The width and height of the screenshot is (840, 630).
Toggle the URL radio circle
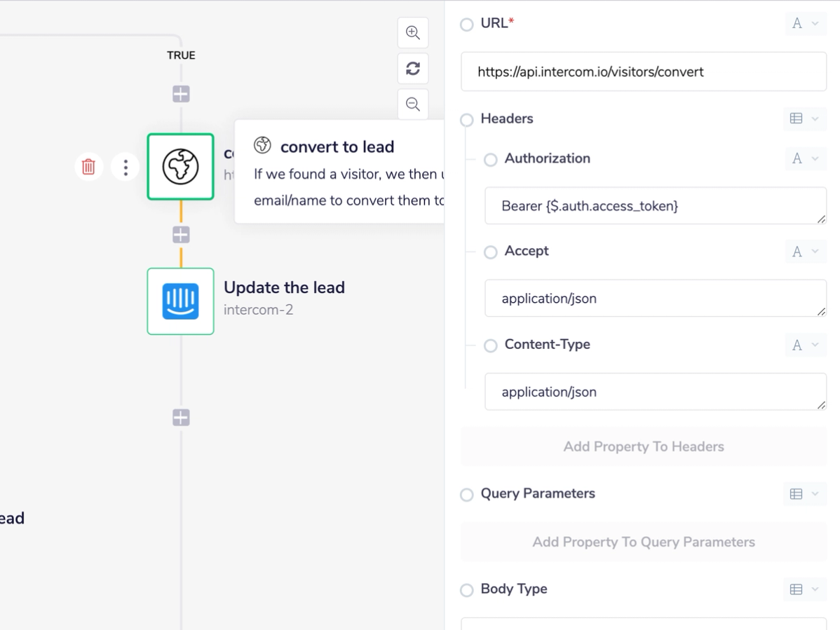tap(467, 25)
